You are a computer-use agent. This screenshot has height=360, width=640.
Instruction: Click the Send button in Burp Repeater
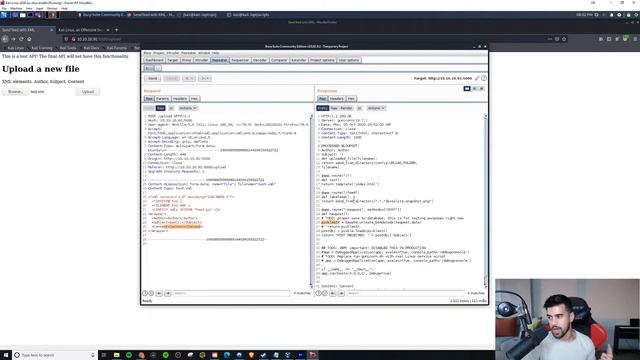(152, 78)
